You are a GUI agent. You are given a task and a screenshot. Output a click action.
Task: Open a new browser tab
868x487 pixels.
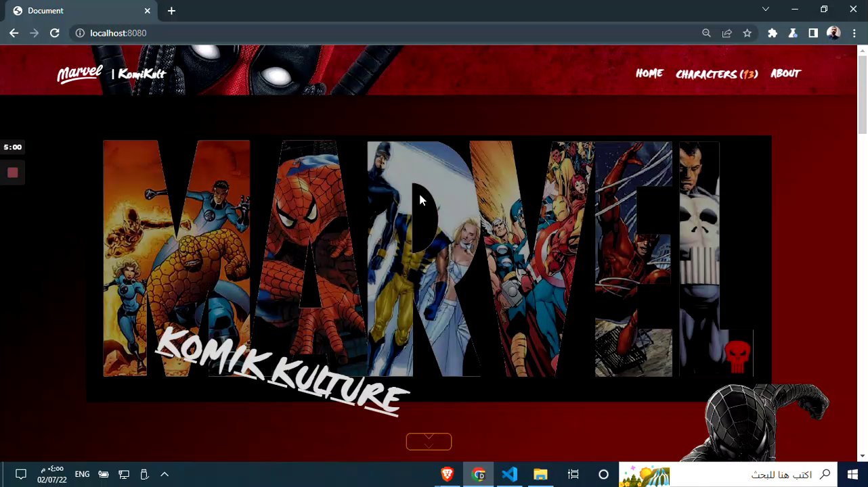click(171, 11)
